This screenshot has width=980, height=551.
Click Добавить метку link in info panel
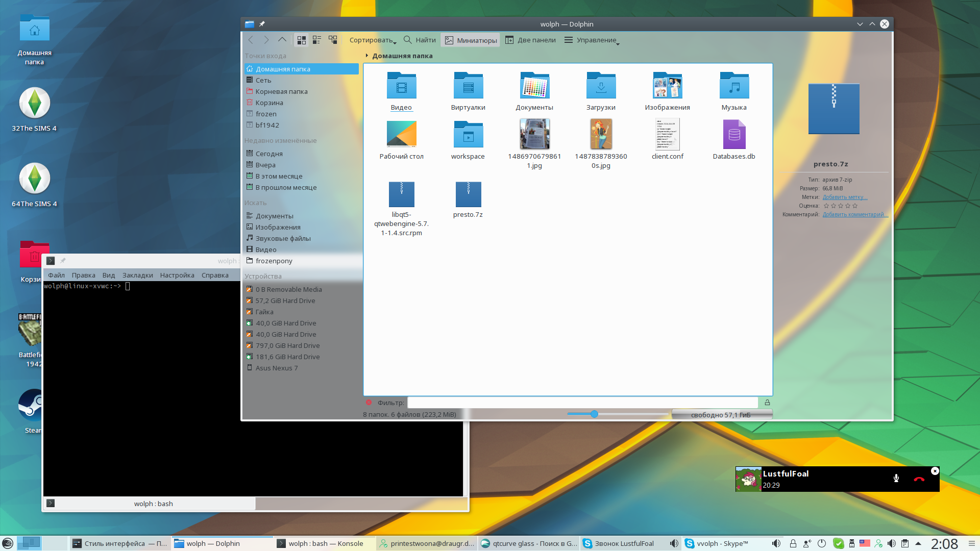click(845, 197)
